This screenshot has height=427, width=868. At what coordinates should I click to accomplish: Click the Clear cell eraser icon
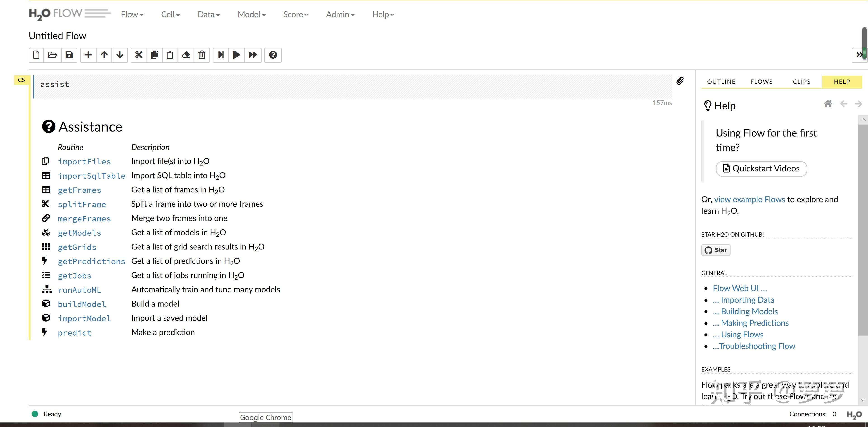click(x=186, y=55)
